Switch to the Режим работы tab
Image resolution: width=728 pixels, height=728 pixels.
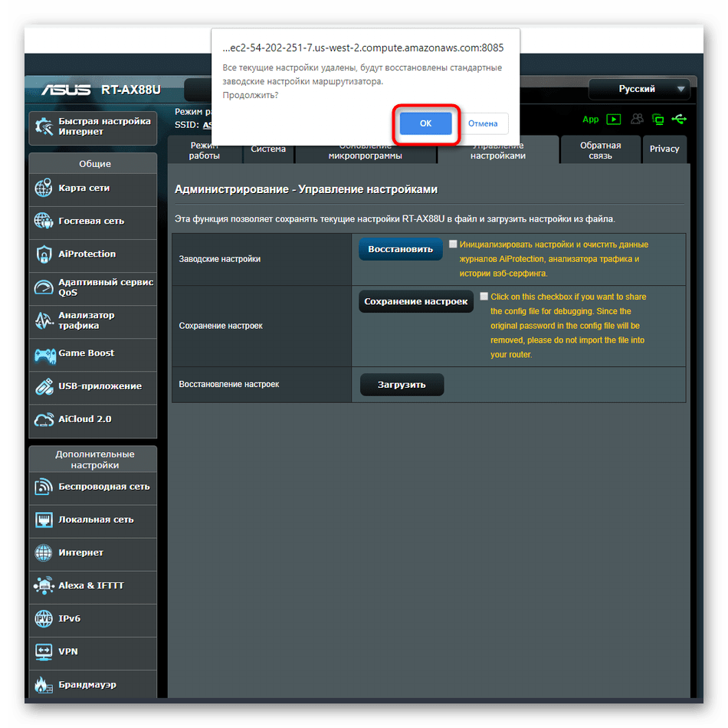(205, 150)
